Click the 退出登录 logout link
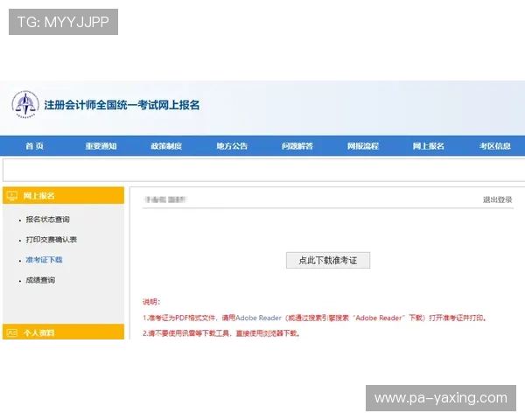This screenshot has width=525, height=420. point(497,199)
